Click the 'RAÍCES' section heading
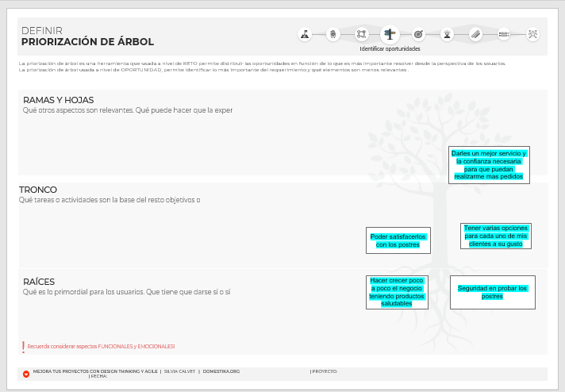The height and width of the screenshot is (392, 565). coord(39,282)
